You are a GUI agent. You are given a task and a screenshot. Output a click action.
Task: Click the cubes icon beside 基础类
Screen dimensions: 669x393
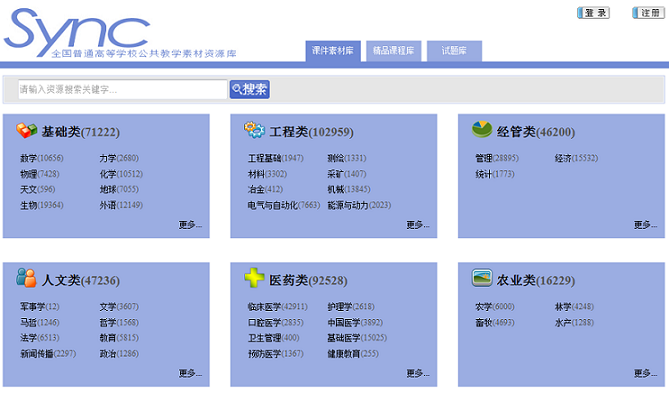[x=26, y=131]
